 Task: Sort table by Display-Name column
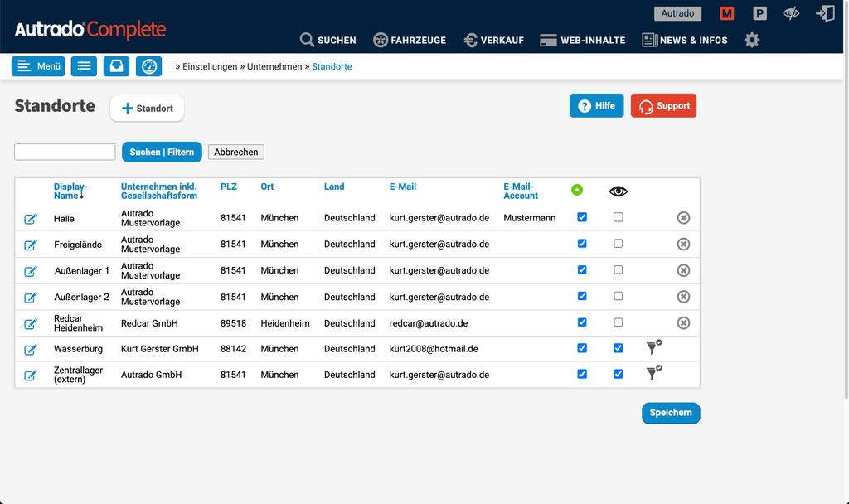pyautogui.click(x=70, y=191)
